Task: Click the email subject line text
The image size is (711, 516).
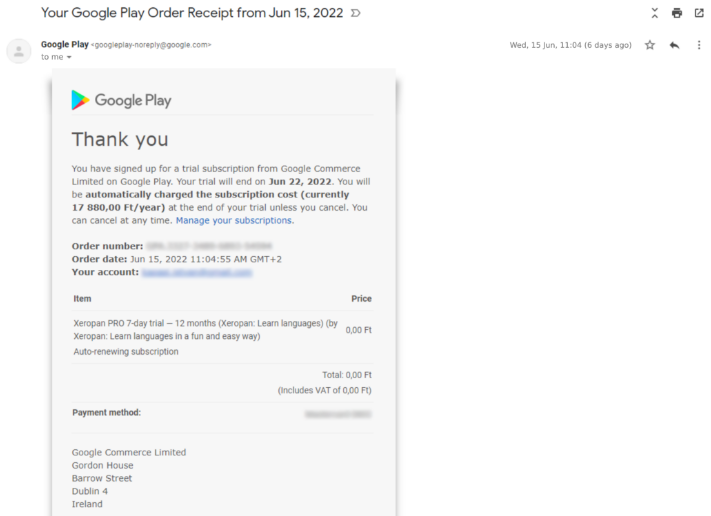Action: pos(191,13)
